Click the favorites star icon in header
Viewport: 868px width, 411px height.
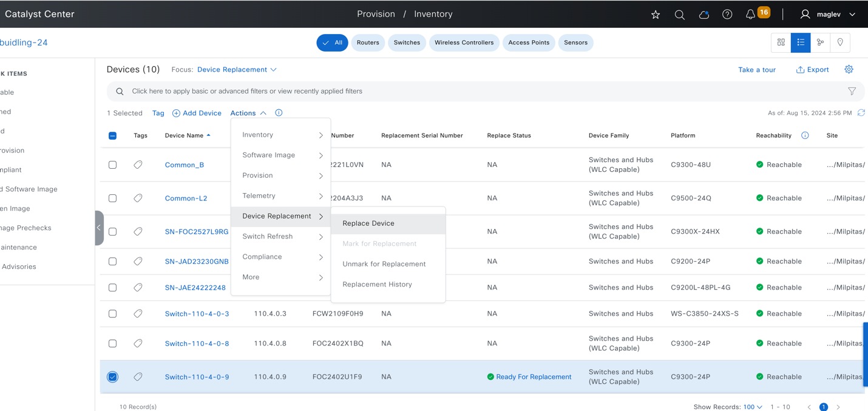coord(656,15)
